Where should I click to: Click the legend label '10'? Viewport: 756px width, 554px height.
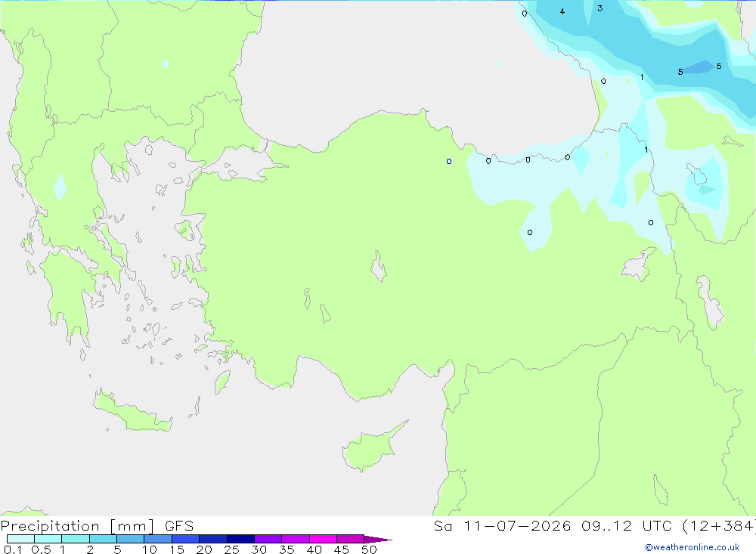pyautogui.click(x=150, y=549)
